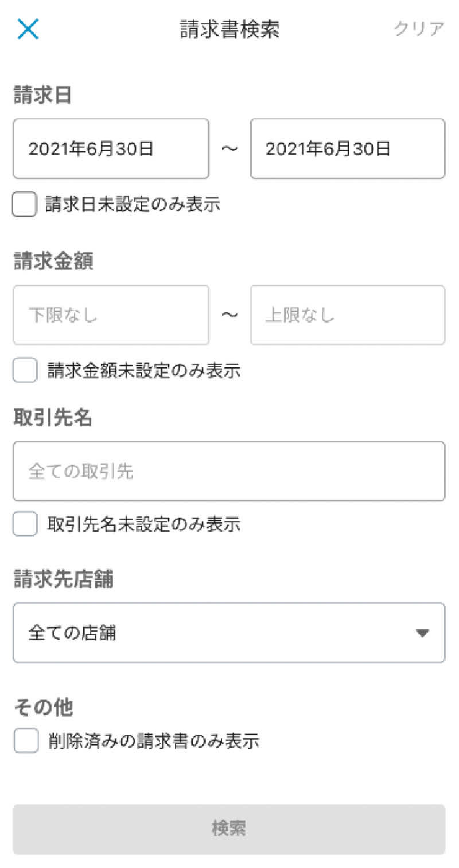Viewport: 459px width, 868px height.
Task: Click the 請求金額未設定のみ表示 label text
Action: pyautogui.click(x=143, y=371)
